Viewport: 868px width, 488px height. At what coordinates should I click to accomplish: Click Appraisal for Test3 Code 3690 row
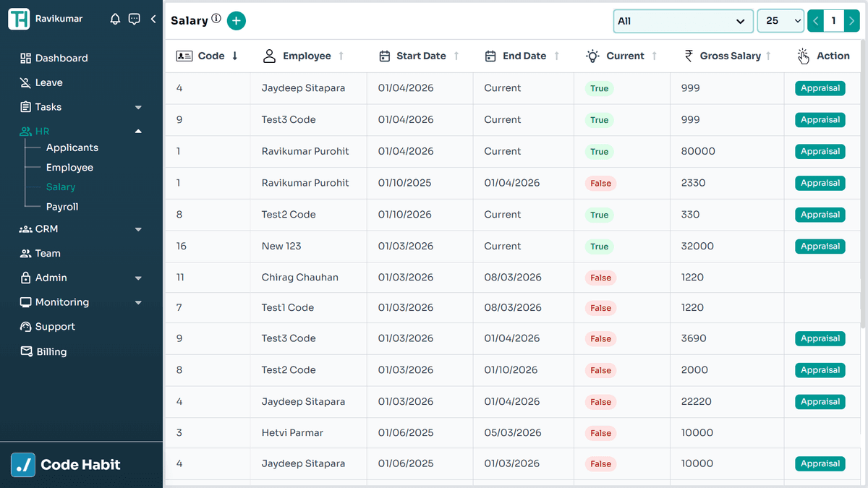tap(820, 338)
